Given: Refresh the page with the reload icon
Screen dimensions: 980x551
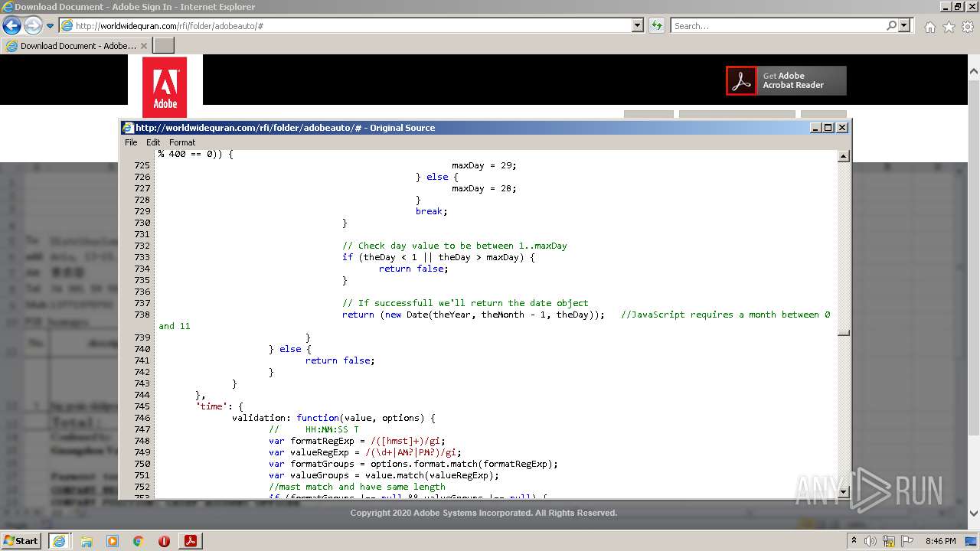Looking at the screenshot, I should (656, 25).
